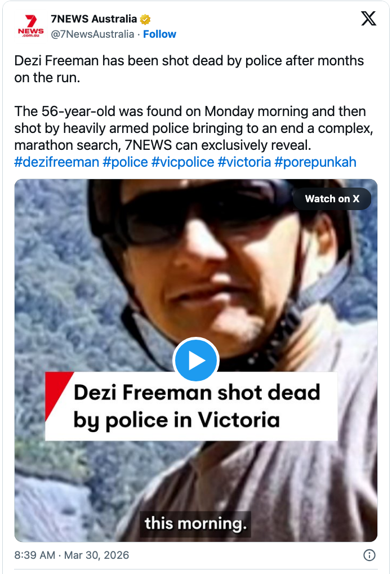
Task: Open the info icon beside the timestamp
Action: pyautogui.click(x=369, y=555)
